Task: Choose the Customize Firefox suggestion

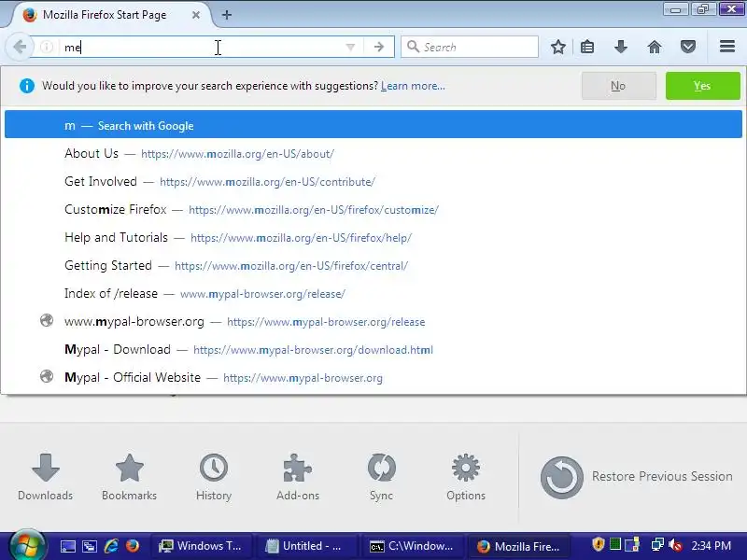Action: [373, 209]
